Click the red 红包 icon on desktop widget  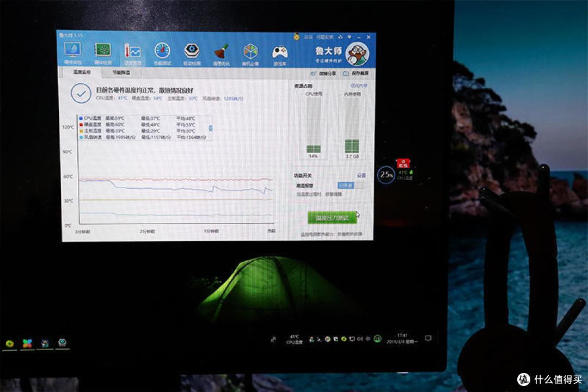click(x=403, y=163)
